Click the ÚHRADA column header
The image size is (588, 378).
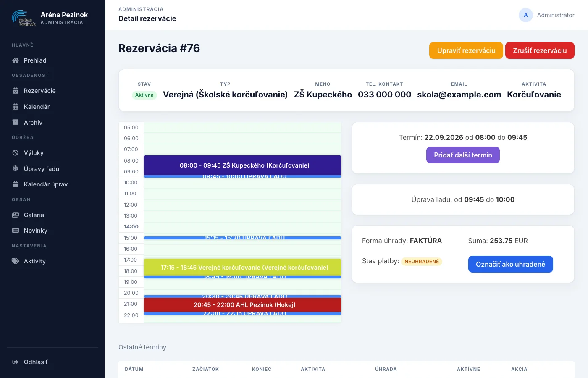click(386, 369)
